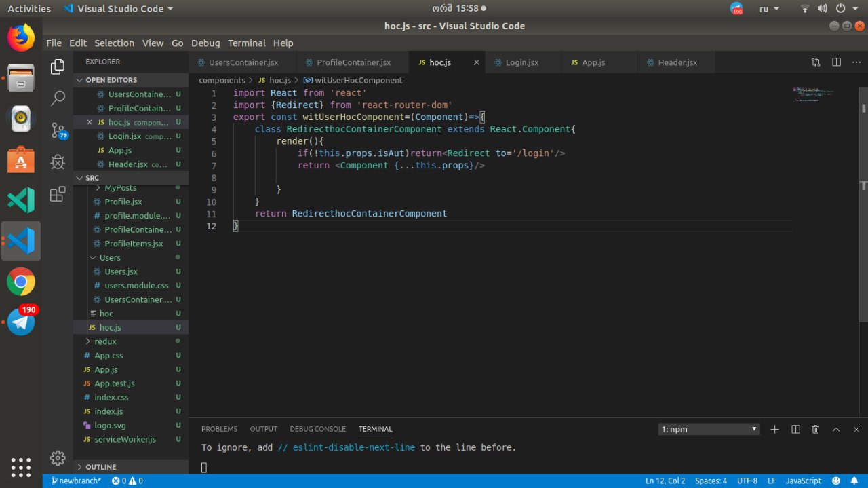The image size is (868, 488).
Task: Expand the redux folder
Action: 105,341
